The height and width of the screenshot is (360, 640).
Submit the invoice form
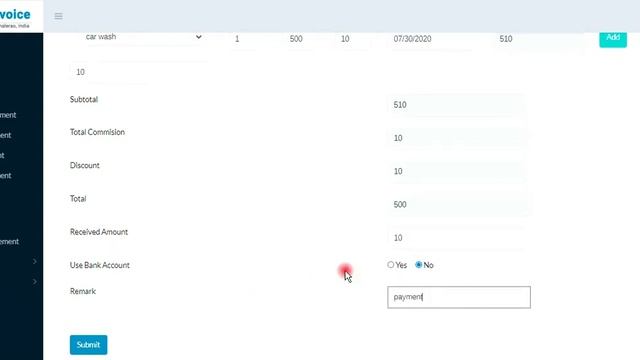[89, 345]
